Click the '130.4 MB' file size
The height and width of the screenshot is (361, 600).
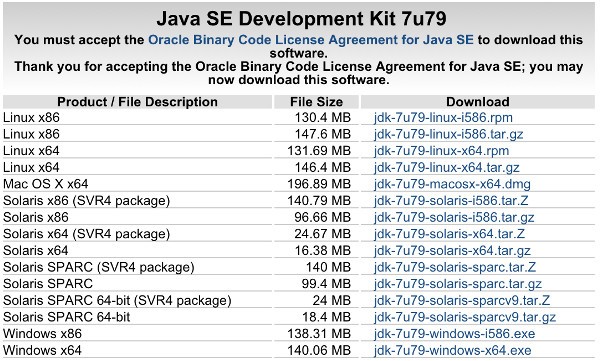[323, 118]
